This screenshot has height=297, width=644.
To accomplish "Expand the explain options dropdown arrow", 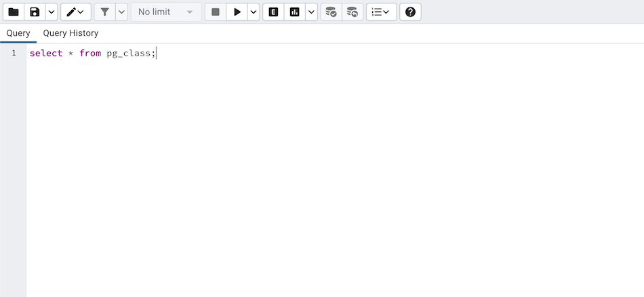I will point(310,12).
